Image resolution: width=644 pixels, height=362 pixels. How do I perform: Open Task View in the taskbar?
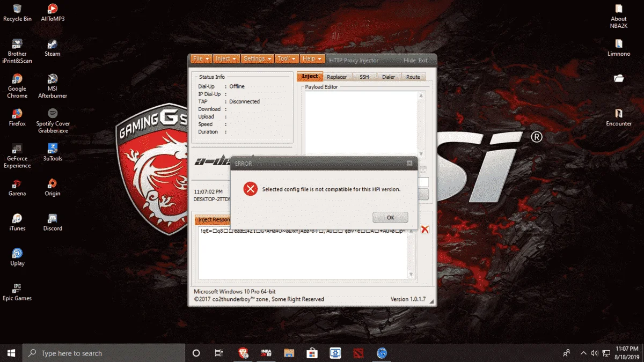pos(219,353)
